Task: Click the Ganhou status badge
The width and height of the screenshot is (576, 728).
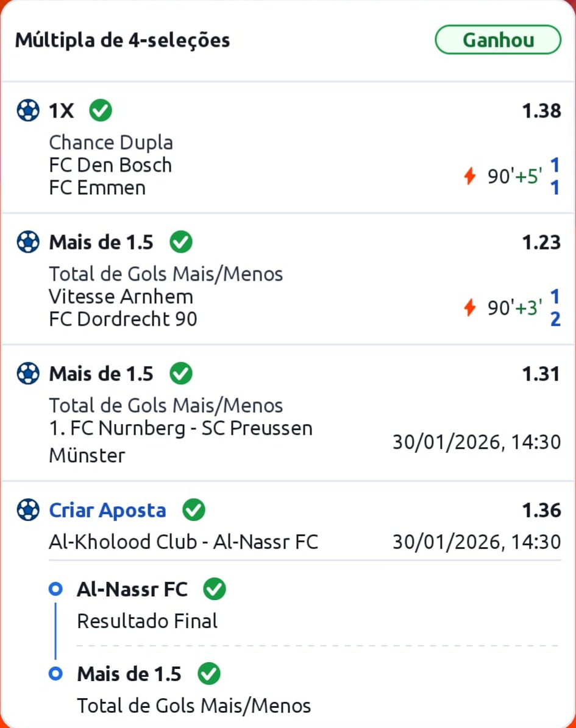Action: coord(497,40)
